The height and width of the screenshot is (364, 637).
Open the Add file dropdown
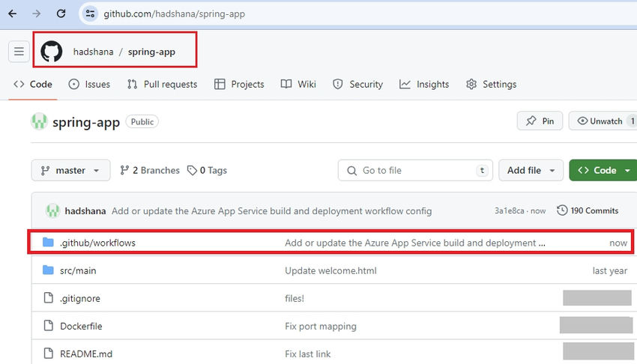[x=531, y=170]
